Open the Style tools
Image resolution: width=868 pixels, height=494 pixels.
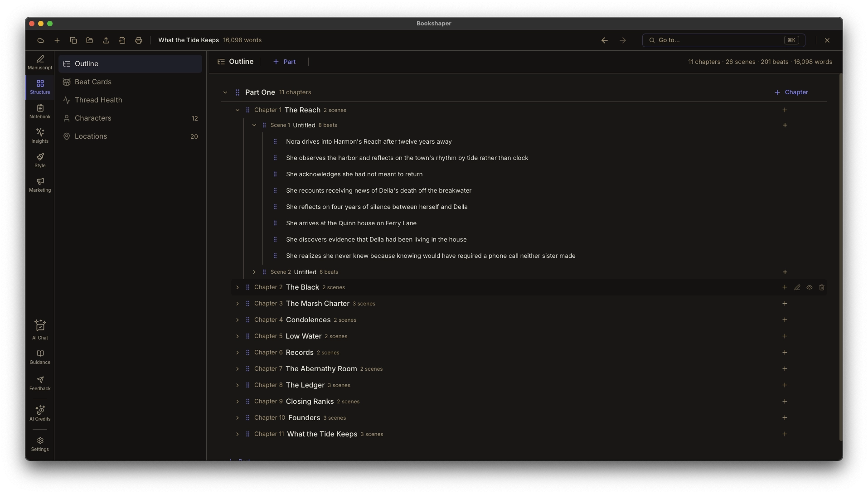[x=40, y=160]
